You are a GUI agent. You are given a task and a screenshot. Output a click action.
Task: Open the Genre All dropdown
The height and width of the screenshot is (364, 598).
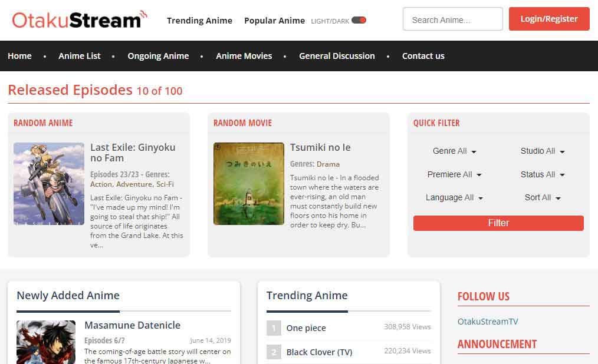click(454, 151)
